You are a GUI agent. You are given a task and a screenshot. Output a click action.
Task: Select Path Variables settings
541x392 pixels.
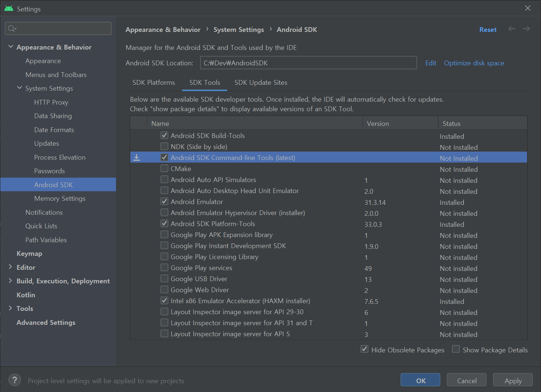point(46,240)
